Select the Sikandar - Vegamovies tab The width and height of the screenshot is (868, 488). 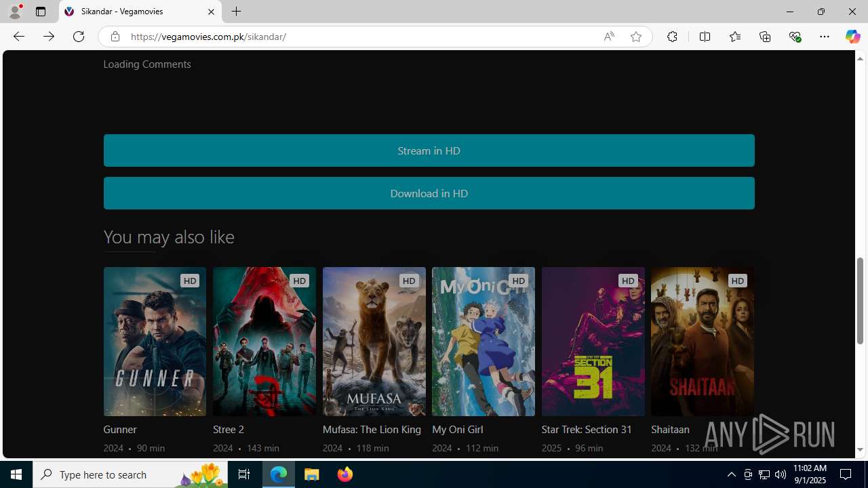(140, 12)
